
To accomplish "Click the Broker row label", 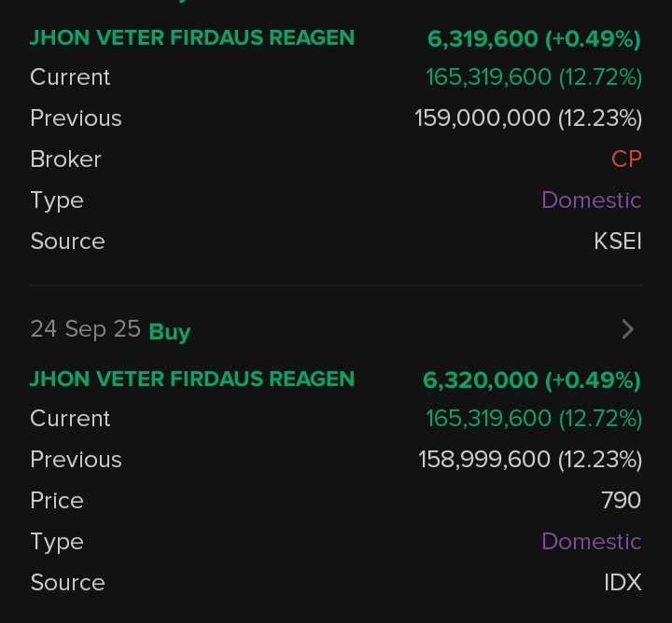I will [65, 159].
